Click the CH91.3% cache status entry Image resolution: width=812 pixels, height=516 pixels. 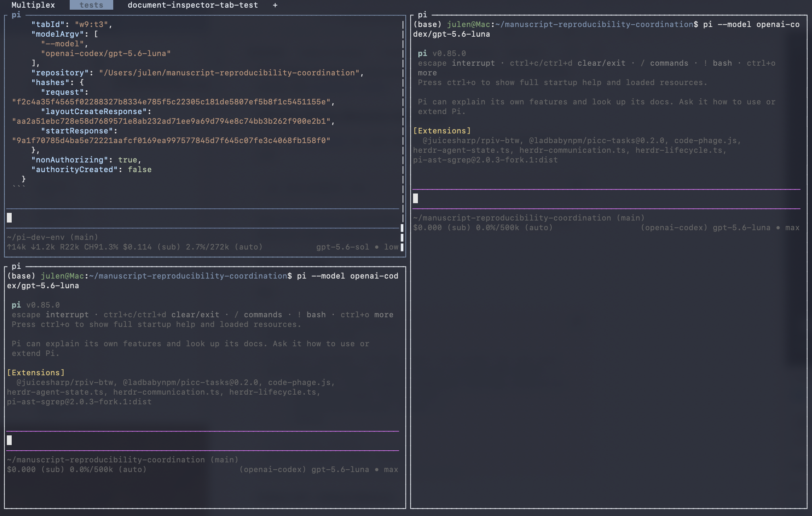coord(101,247)
